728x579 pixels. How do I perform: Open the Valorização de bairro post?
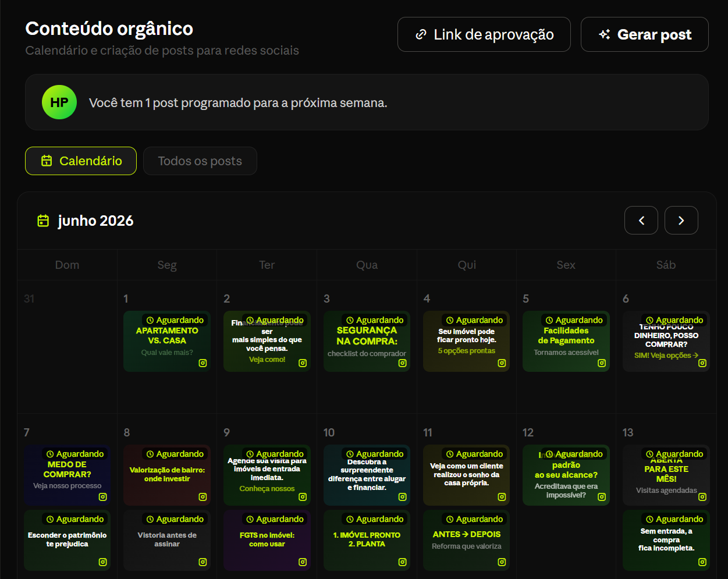[x=167, y=475]
